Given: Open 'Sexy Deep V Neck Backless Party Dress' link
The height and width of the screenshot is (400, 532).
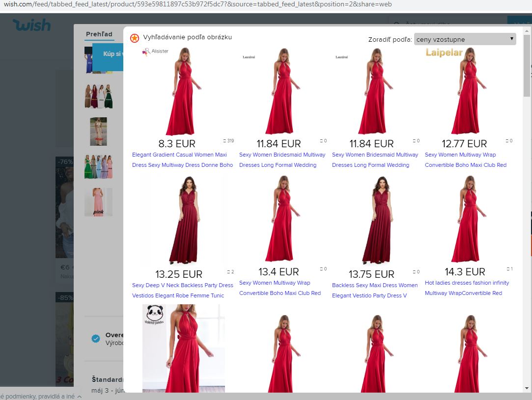Looking at the screenshot, I should click(x=182, y=285).
